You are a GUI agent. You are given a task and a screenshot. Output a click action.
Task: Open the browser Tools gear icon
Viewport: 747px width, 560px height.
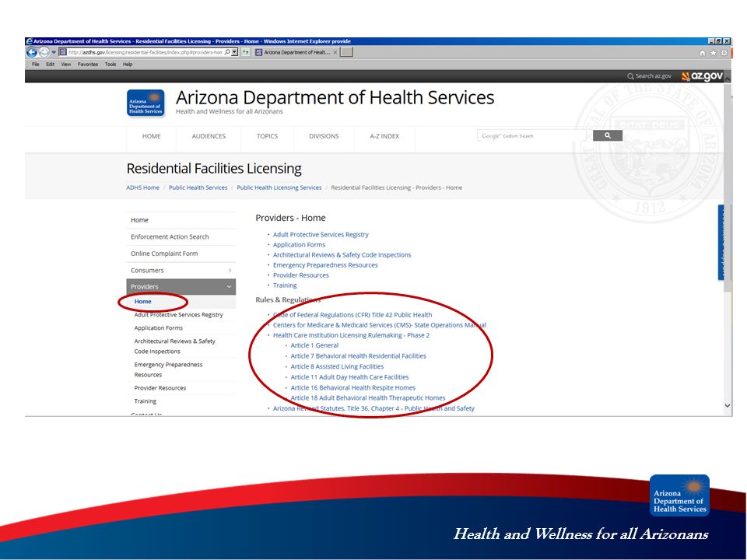pos(724,53)
